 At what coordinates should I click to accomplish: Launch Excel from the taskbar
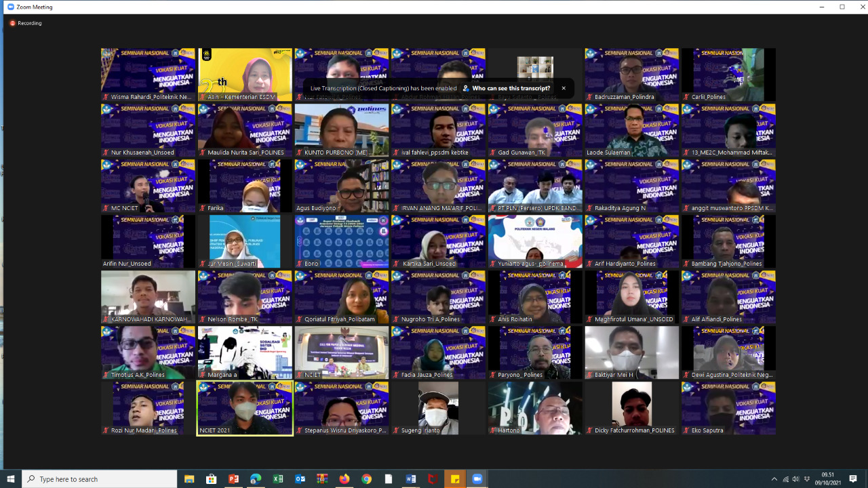point(278,479)
